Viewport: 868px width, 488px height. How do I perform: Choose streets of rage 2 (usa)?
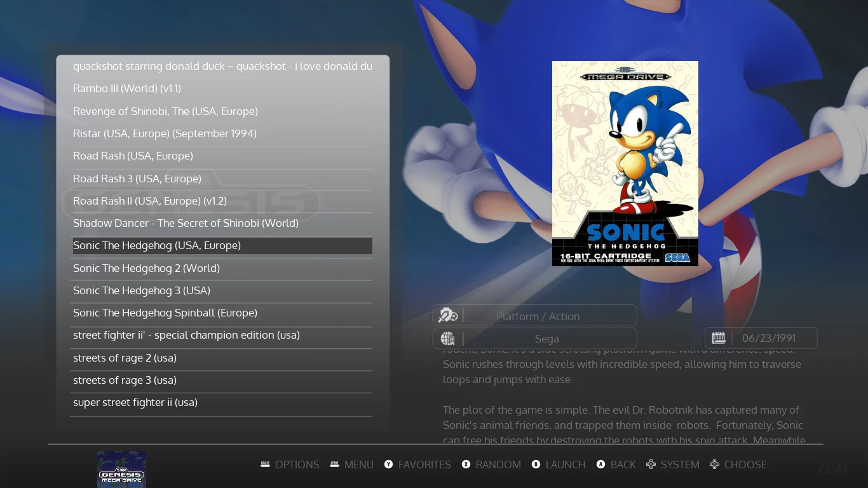pos(125,358)
